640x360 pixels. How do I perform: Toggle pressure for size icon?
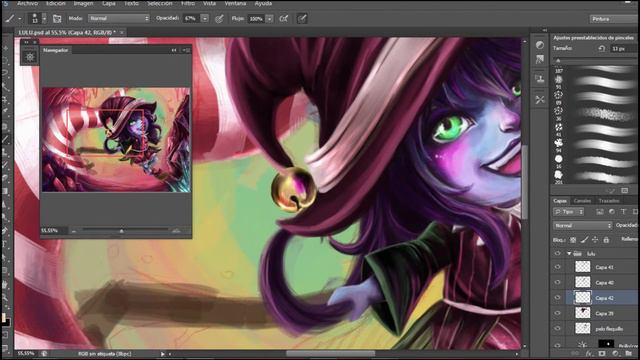pos(302,19)
